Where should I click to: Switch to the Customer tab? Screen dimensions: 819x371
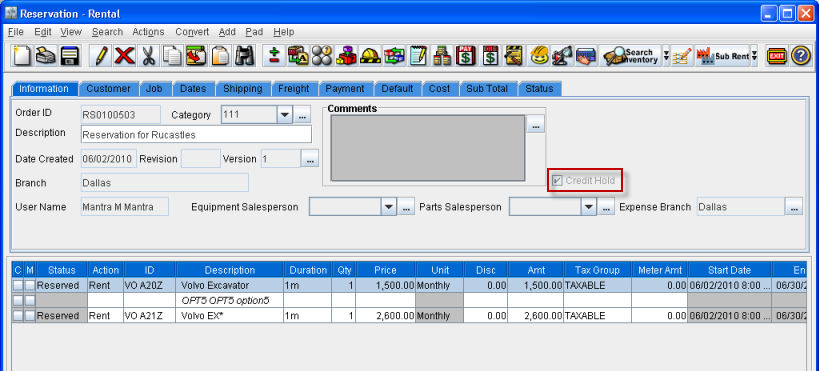coord(108,89)
